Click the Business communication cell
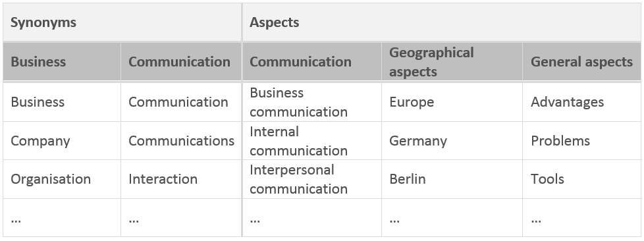Viewport: 644px width, 241px height. tap(312, 102)
